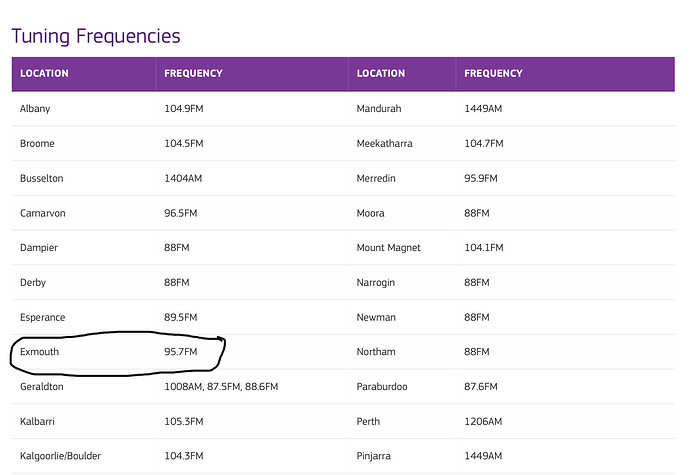Select the Pinjarra location entry
The height and width of the screenshot is (475, 690).
pyautogui.click(x=375, y=456)
